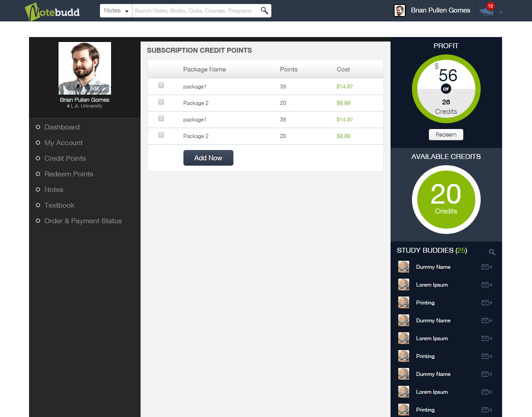
Task: Expand the arrow next to notifications icon
Action: pyautogui.click(x=501, y=13)
